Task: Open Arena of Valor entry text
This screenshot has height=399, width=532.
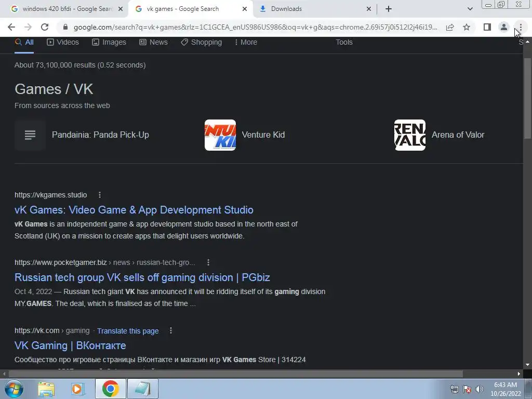Action: (458, 135)
